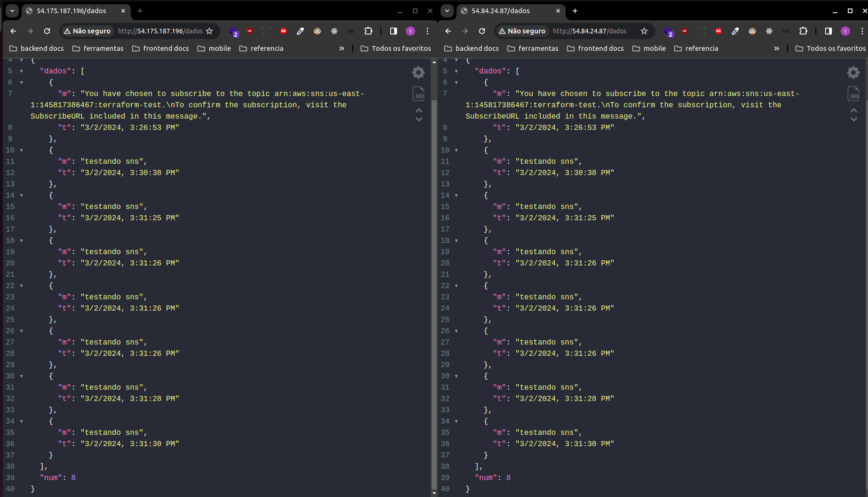Viewport: 868px width, 497px height.
Task: Collapse the "dados" array on line 5, right window
Action: pos(456,71)
